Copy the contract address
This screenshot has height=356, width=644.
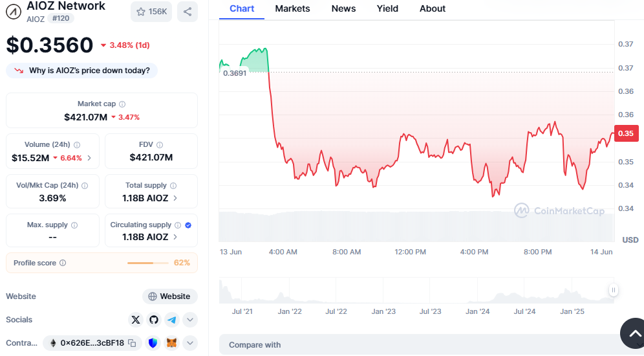click(x=132, y=343)
